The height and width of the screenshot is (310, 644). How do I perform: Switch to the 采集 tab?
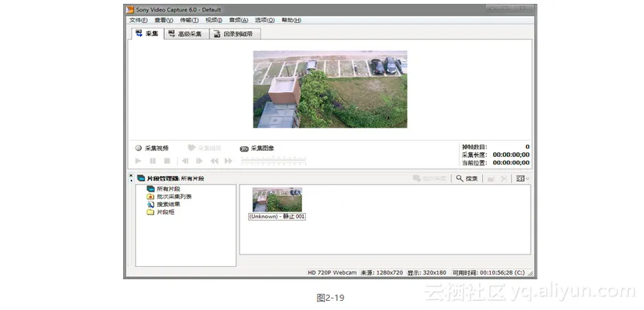pyautogui.click(x=147, y=34)
